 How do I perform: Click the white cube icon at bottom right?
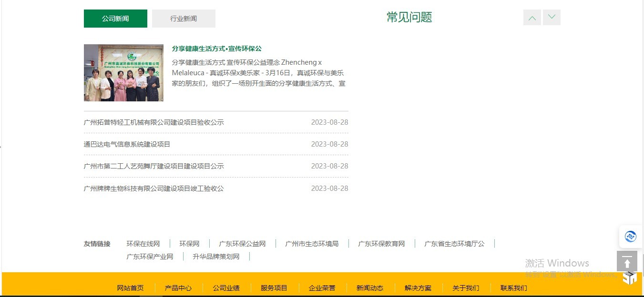coord(630,278)
